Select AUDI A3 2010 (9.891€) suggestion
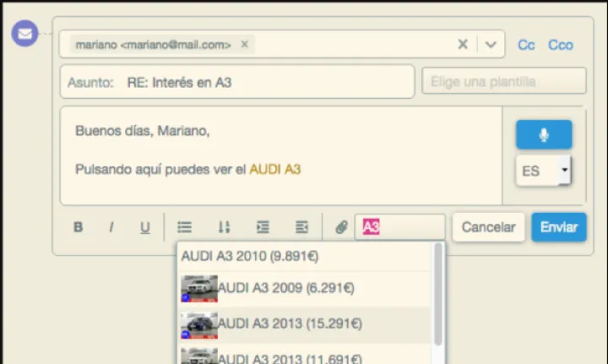The image size is (608, 364). (304, 256)
